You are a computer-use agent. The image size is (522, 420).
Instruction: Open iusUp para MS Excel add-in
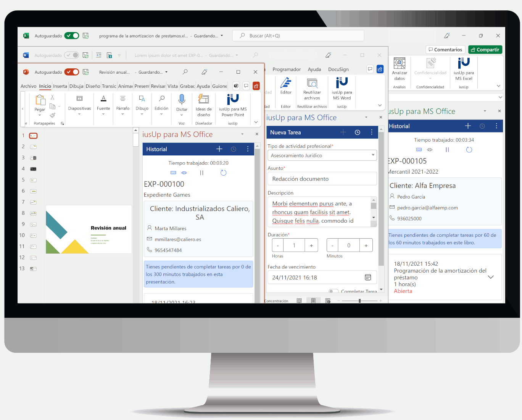click(464, 69)
